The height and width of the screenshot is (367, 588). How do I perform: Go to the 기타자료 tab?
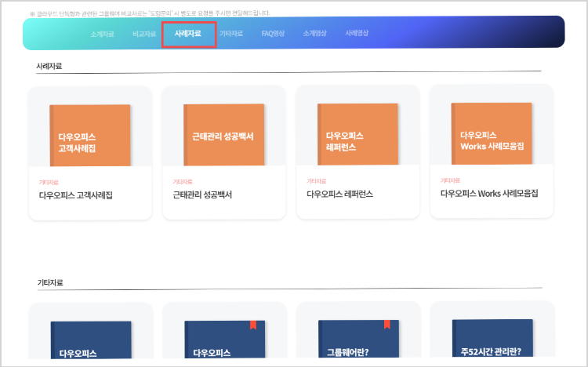coord(231,34)
